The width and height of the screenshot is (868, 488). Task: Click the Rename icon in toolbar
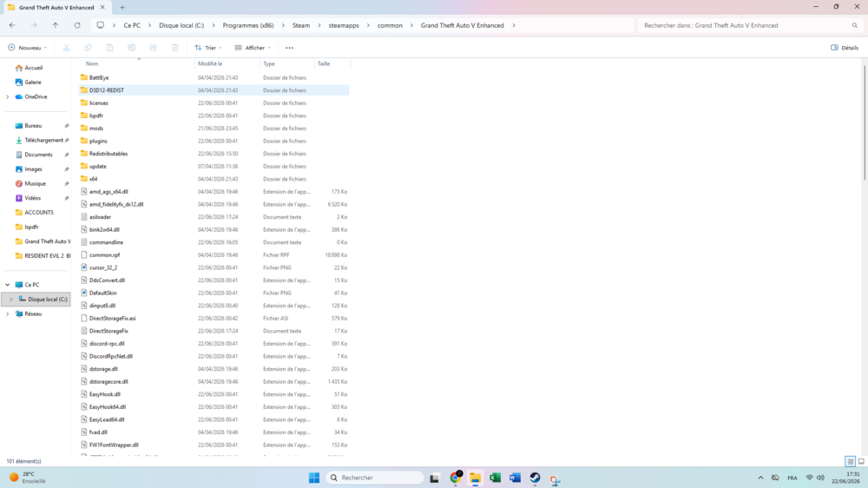[x=131, y=48]
